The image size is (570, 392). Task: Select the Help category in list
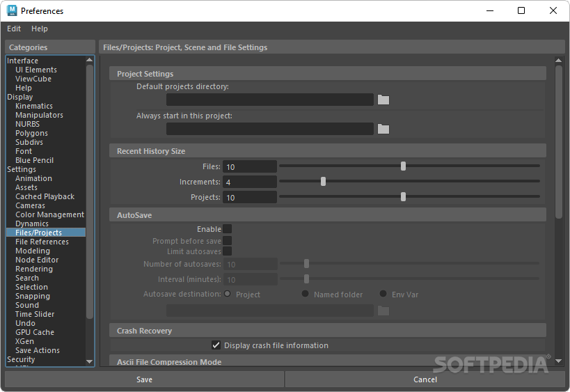24,88
